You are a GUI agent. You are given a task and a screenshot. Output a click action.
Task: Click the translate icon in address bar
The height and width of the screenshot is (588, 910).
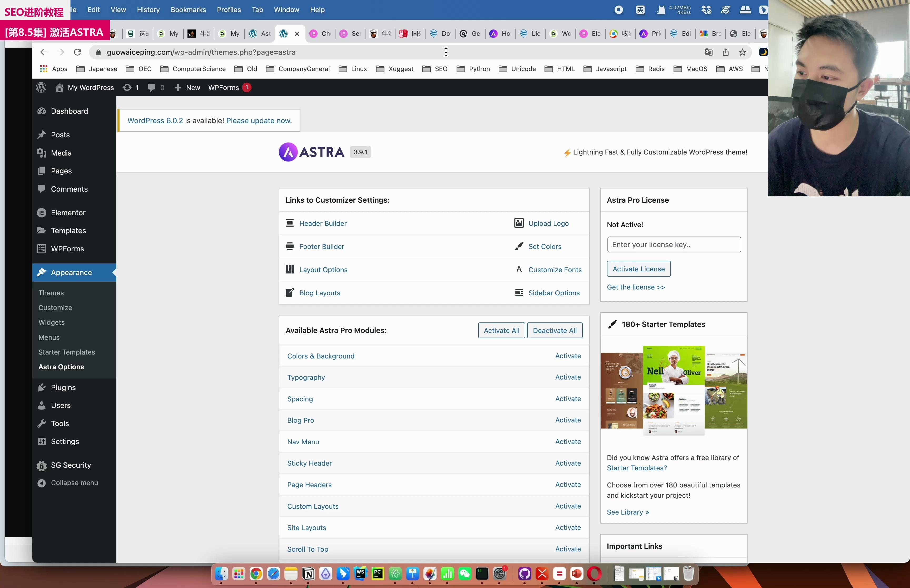pyautogui.click(x=709, y=52)
